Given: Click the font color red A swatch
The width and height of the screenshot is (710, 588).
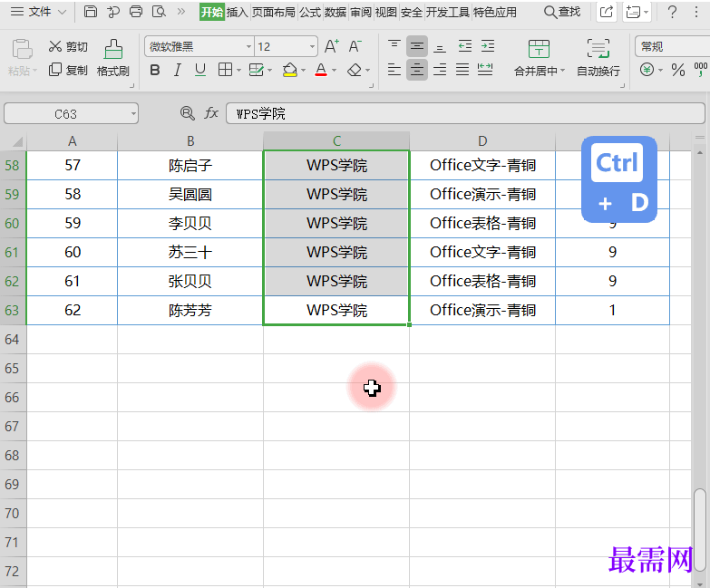Looking at the screenshot, I should click(x=320, y=70).
